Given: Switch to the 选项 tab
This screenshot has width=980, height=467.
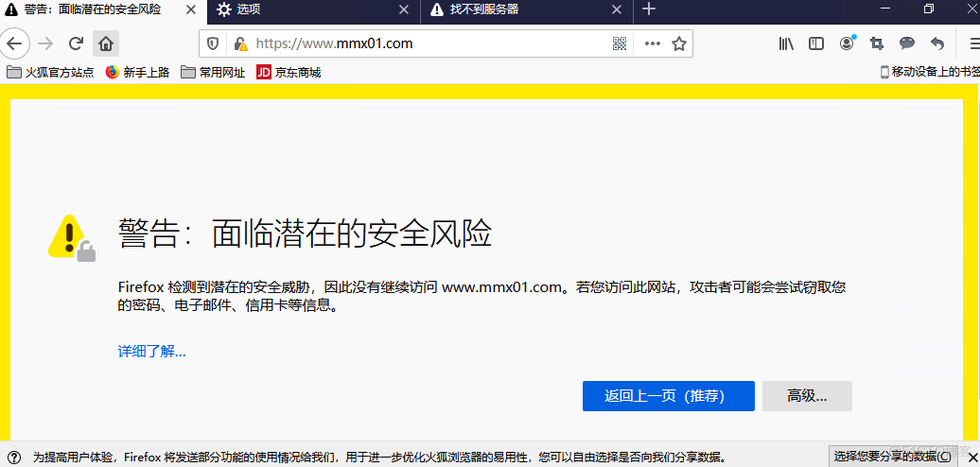Looking at the screenshot, I should pyautogui.click(x=313, y=9).
